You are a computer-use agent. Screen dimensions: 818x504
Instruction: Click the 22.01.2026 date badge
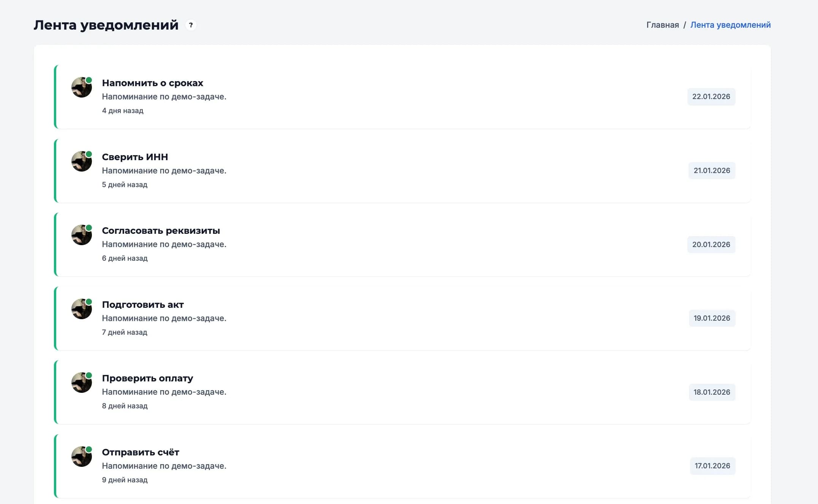coord(711,97)
